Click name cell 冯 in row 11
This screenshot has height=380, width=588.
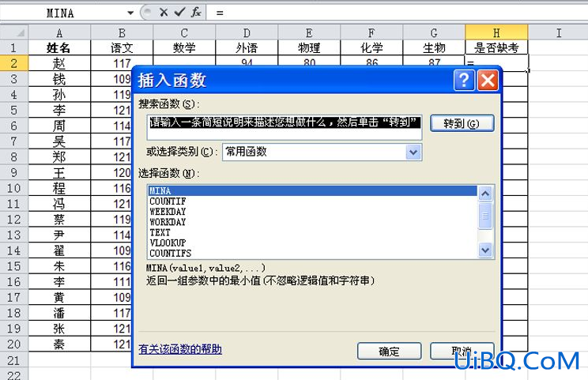coord(59,204)
